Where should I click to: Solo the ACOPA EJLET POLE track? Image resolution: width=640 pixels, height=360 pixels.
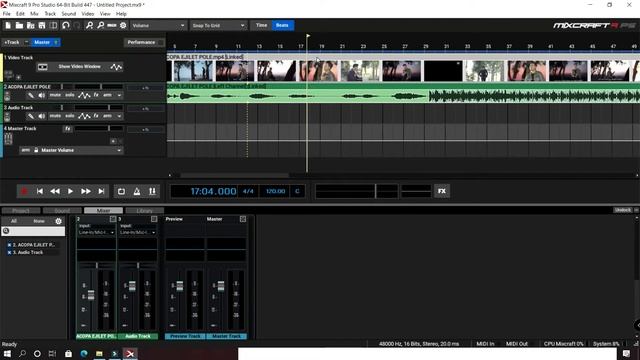coord(70,95)
